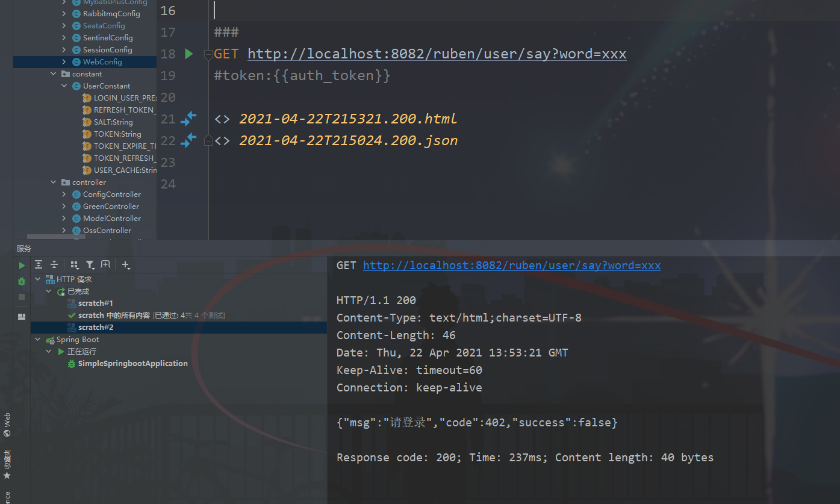Collapse all nodes in Services toolbar
The width and height of the screenshot is (840, 504).
(54, 264)
